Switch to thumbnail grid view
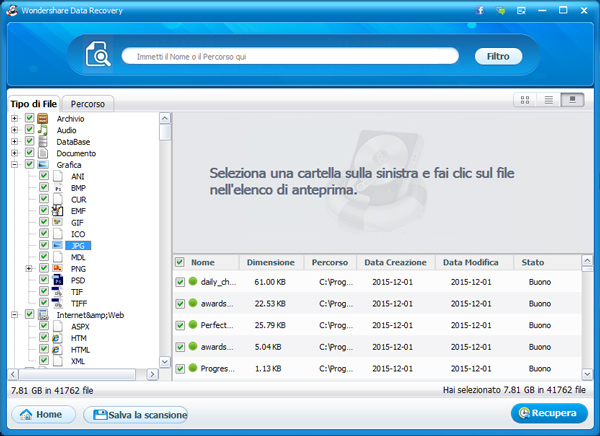This screenshot has width=600, height=436. pos(525,100)
